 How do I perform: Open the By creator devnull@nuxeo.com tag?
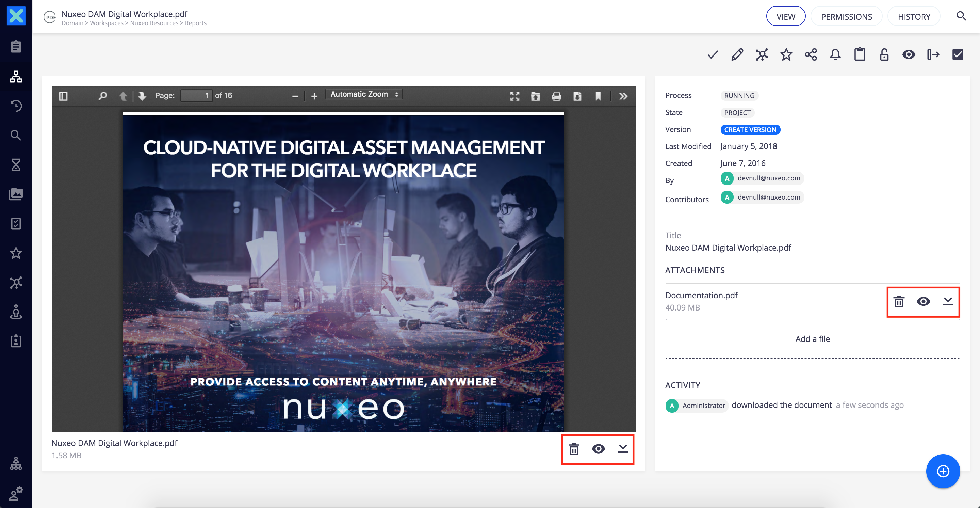click(x=762, y=178)
